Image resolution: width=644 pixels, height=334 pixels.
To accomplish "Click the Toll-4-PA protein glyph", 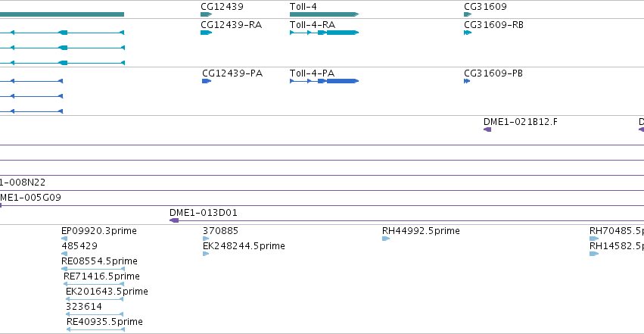I will (x=324, y=81).
